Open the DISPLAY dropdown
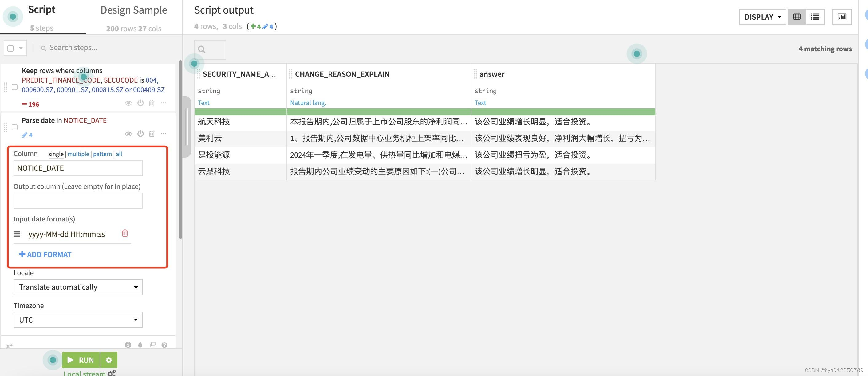The image size is (868, 376). pyautogui.click(x=762, y=17)
